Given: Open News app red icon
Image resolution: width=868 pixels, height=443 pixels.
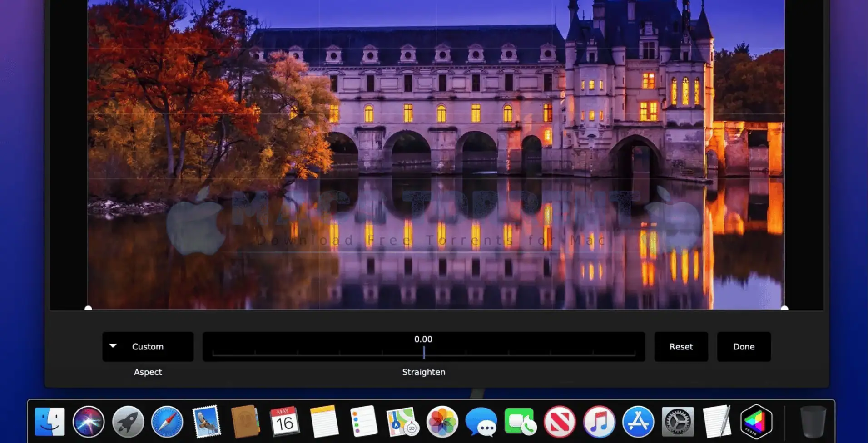Looking at the screenshot, I should tap(560, 422).
